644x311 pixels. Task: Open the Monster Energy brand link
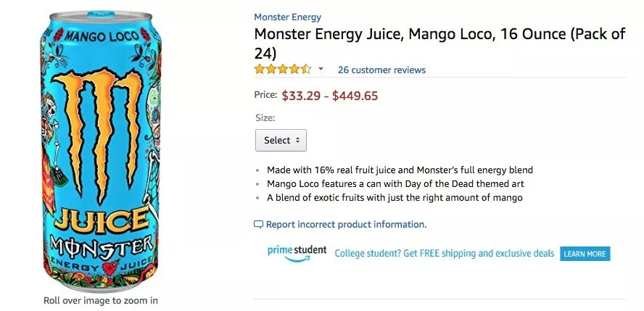tap(287, 17)
